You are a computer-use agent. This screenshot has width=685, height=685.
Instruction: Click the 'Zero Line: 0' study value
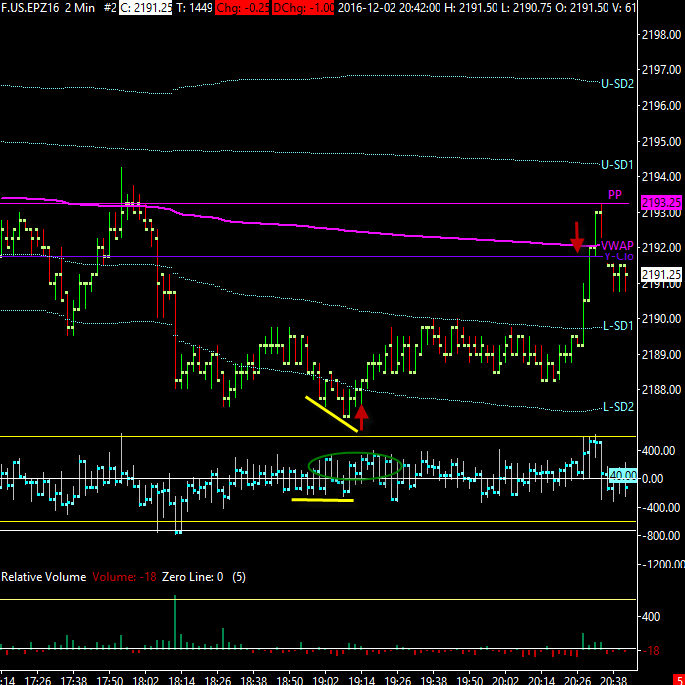tap(192, 577)
